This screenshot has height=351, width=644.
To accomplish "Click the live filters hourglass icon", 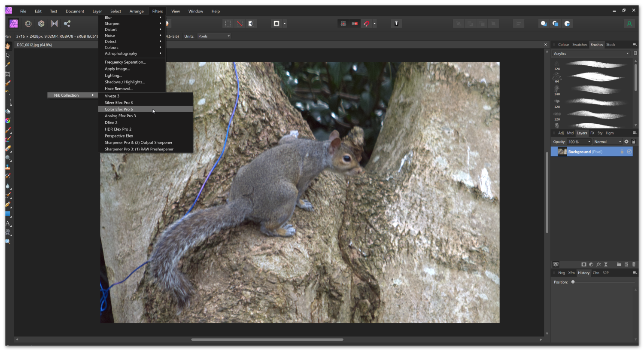I will 606,264.
